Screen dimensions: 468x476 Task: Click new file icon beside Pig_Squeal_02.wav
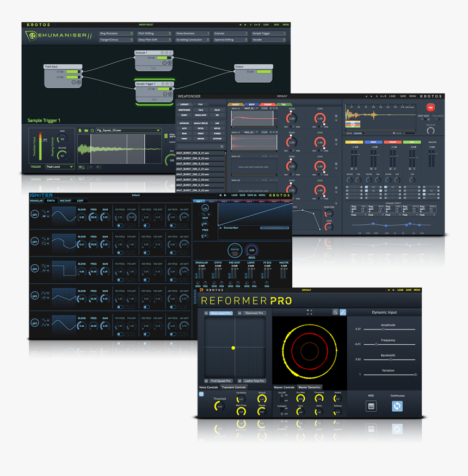click(80, 130)
